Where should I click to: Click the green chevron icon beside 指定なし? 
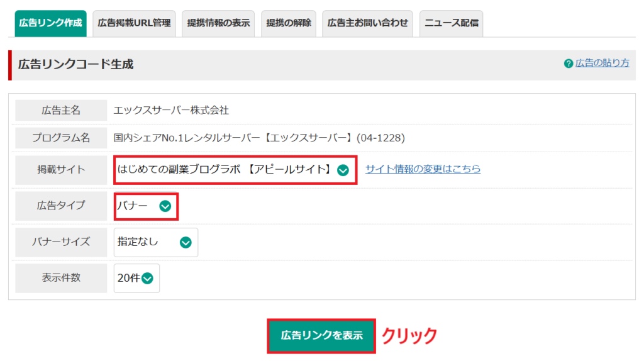(186, 243)
